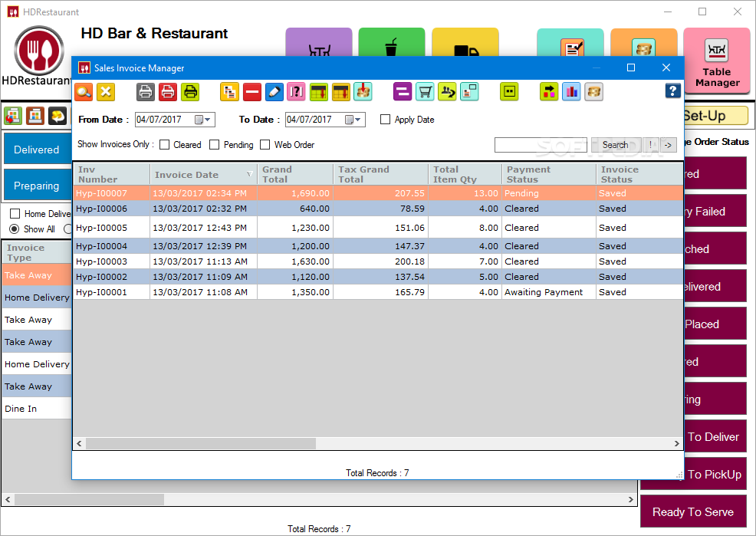756x536 pixels.
Task: Click the pink question-mark document icon
Action: click(297, 91)
